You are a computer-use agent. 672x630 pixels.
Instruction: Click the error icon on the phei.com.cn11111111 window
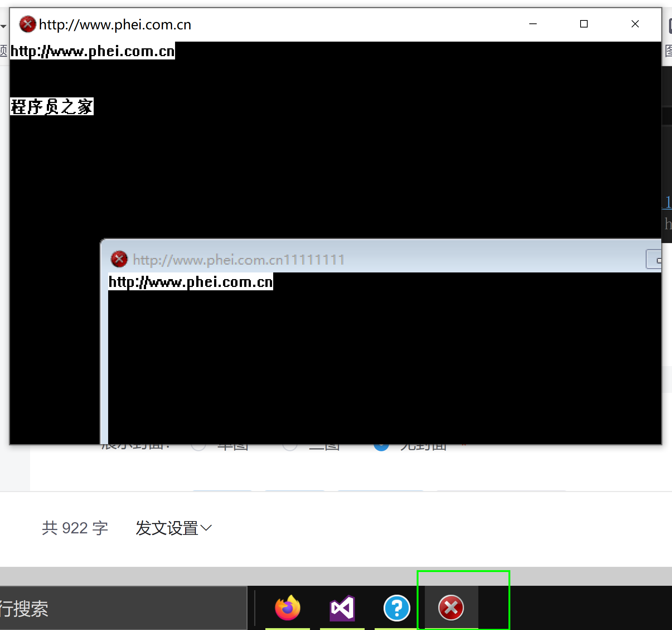coord(119,259)
